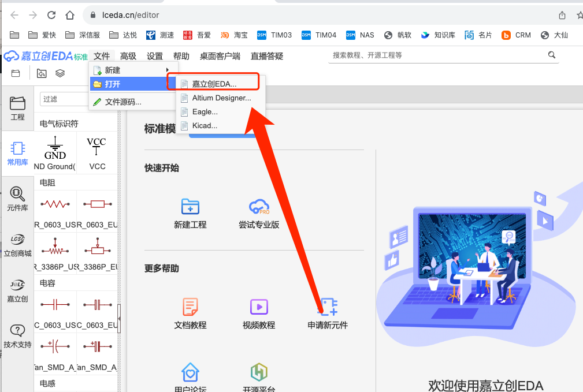Open the 帮助 menu
Viewport: 583px width, 392px height.
pyautogui.click(x=181, y=56)
